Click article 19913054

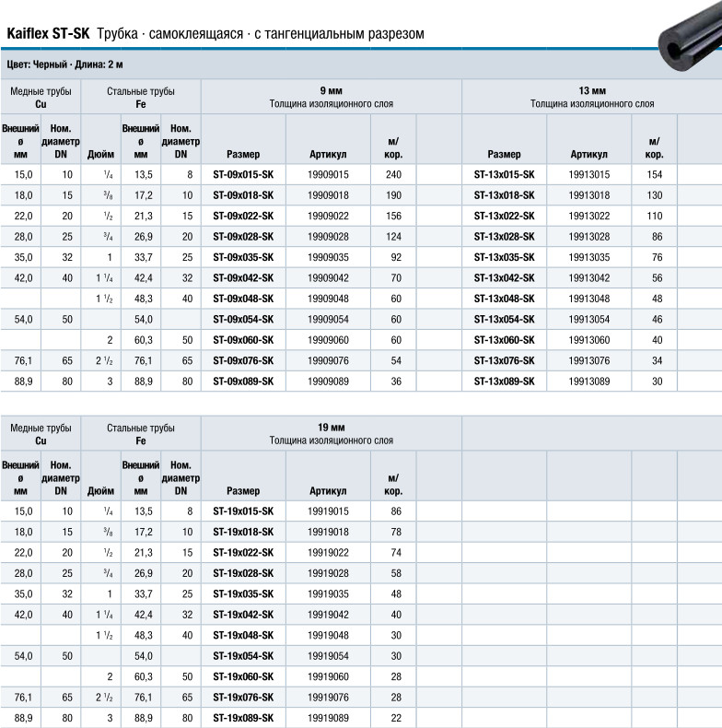click(x=589, y=320)
